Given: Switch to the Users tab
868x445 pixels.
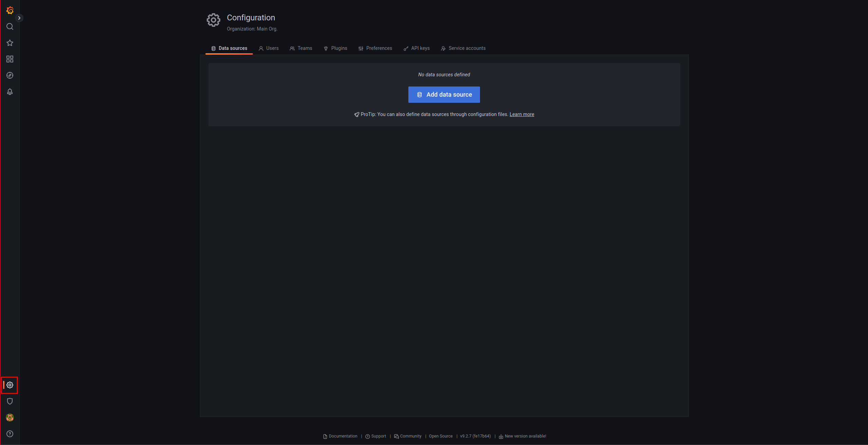Looking at the screenshot, I should pyautogui.click(x=269, y=48).
